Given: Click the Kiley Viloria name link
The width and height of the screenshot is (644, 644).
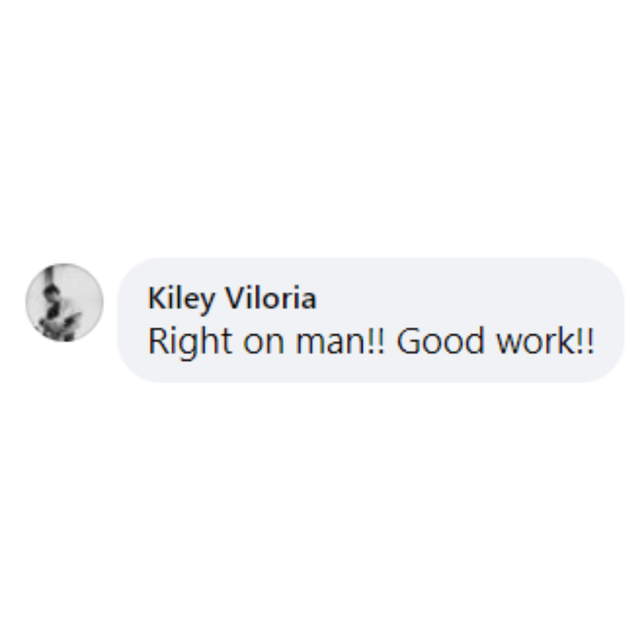Looking at the screenshot, I should click(x=232, y=298).
